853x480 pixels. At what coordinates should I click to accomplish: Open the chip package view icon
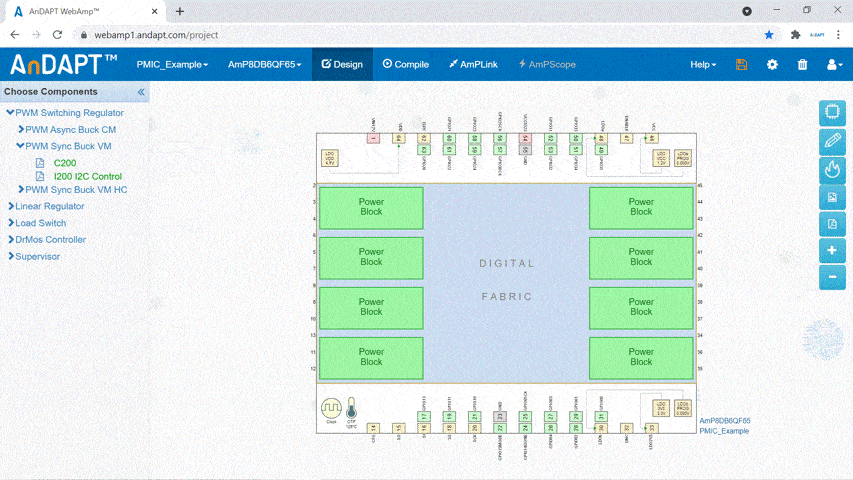(x=832, y=113)
